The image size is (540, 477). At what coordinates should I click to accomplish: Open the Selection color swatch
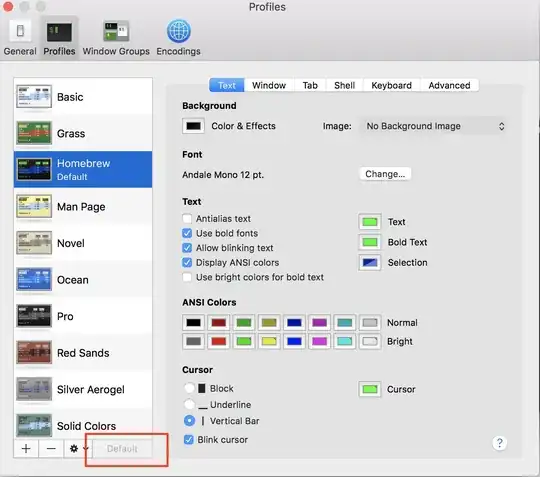pos(370,263)
